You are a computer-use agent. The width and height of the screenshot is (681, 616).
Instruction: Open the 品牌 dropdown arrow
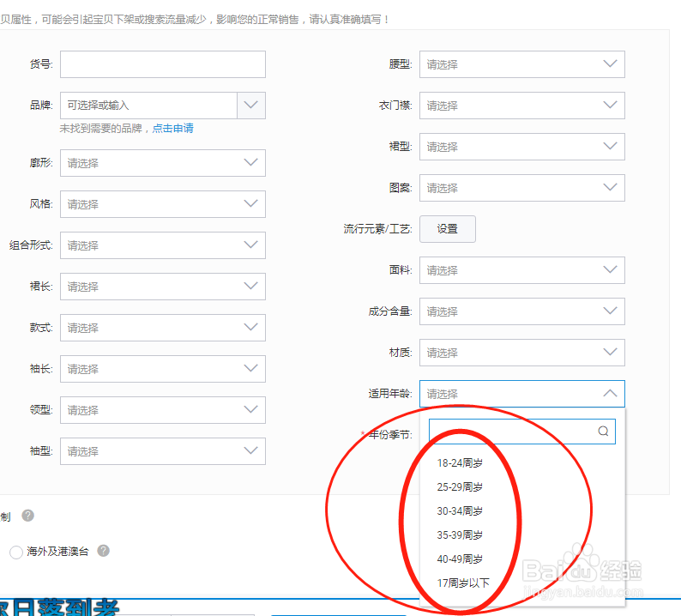coord(251,106)
